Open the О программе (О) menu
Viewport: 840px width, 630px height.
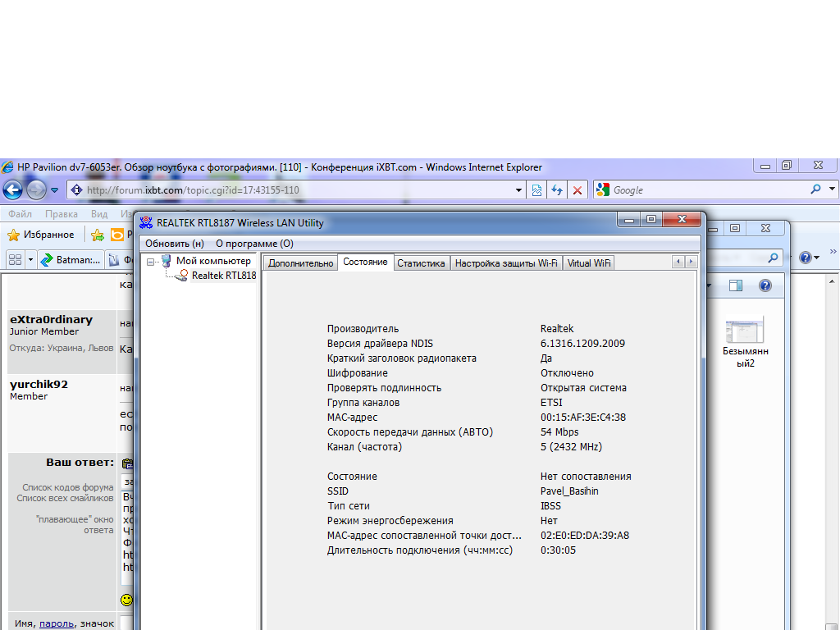[x=254, y=243]
